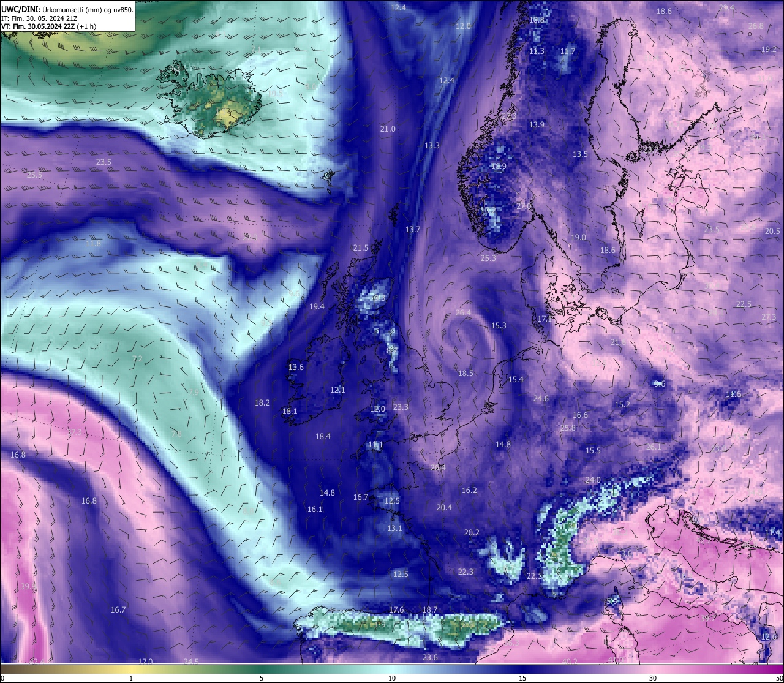Screen dimensions: 784x683
Task: Select the 17.1 value near Denmark
Action: (x=545, y=319)
